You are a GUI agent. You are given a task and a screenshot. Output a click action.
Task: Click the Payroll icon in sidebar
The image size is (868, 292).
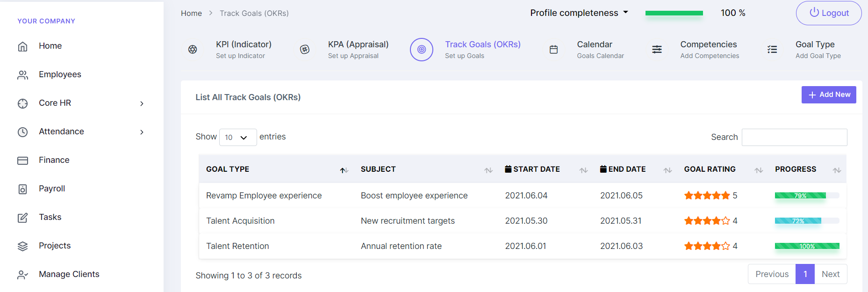22,189
